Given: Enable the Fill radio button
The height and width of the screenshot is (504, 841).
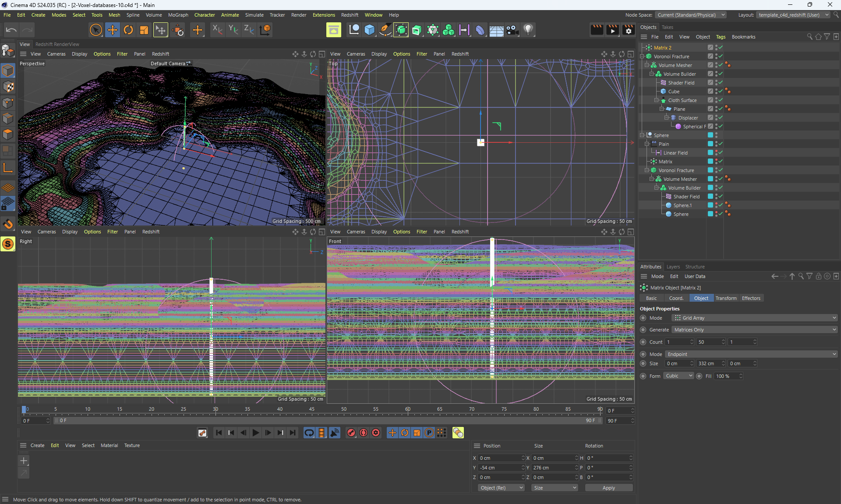Looking at the screenshot, I should [699, 376].
